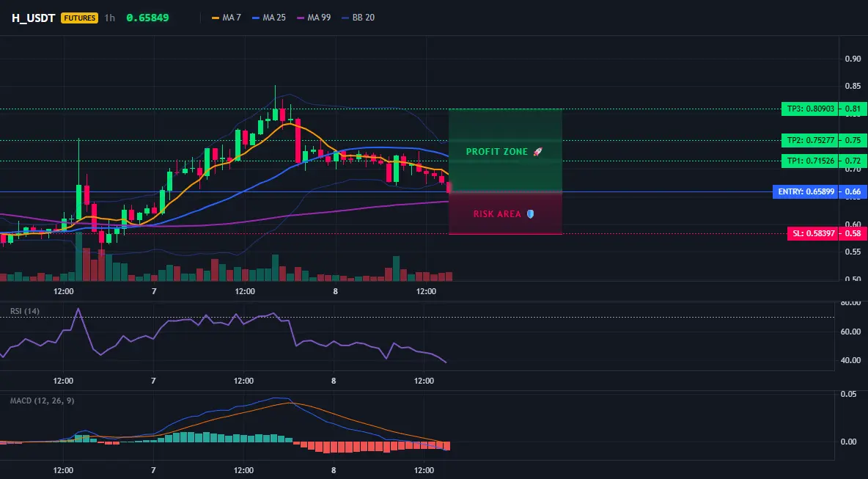This screenshot has width=868, height=479.
Task: Toggle the MA 25 legend entry
Action: (268, 18)
